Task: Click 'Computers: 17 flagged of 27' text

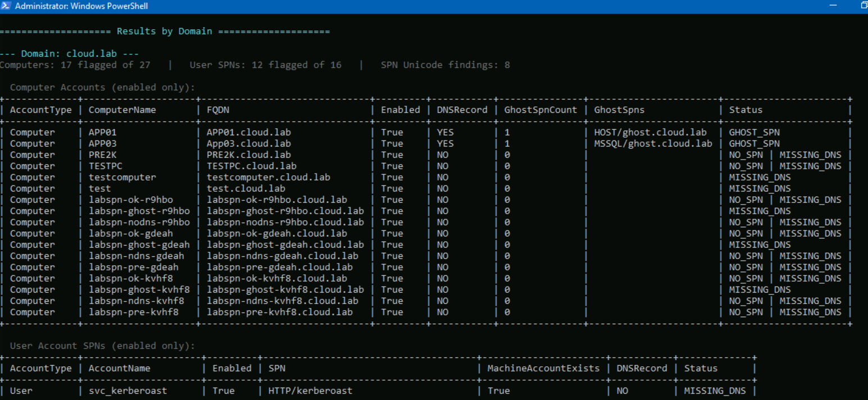Action: click(75, 65)
